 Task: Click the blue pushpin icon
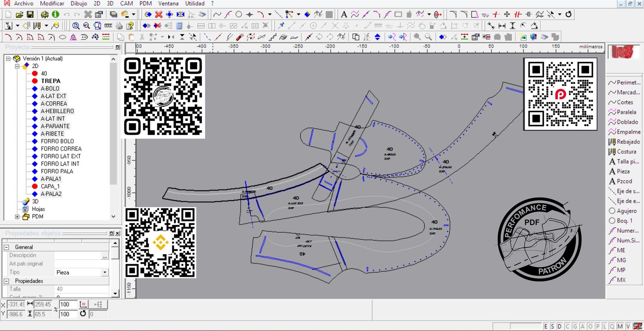click(x=281, y=26)
